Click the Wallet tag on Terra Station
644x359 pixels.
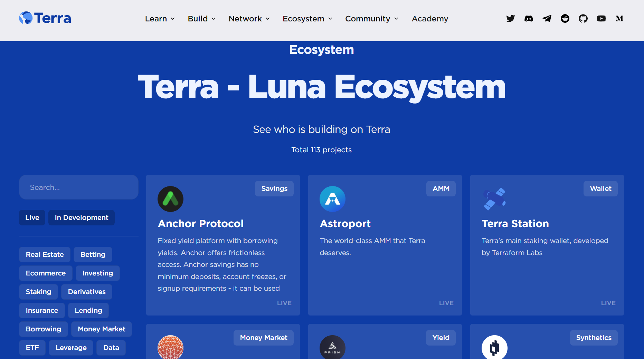(x=600, y=188)
